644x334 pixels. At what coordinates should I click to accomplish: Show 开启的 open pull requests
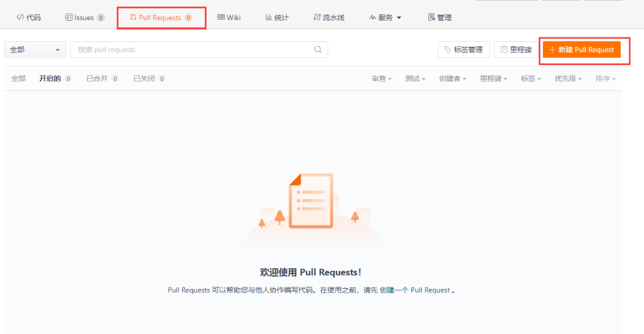coord(55,79)
